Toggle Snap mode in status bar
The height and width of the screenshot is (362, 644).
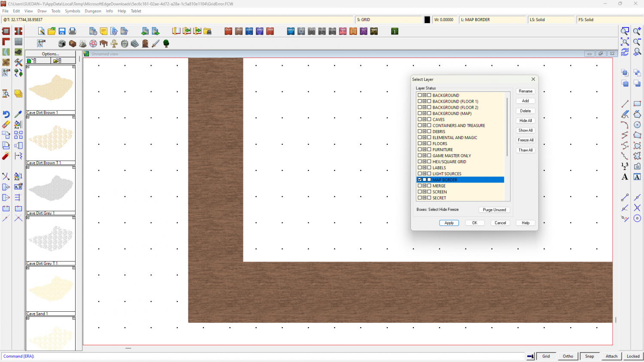point(589,356)
